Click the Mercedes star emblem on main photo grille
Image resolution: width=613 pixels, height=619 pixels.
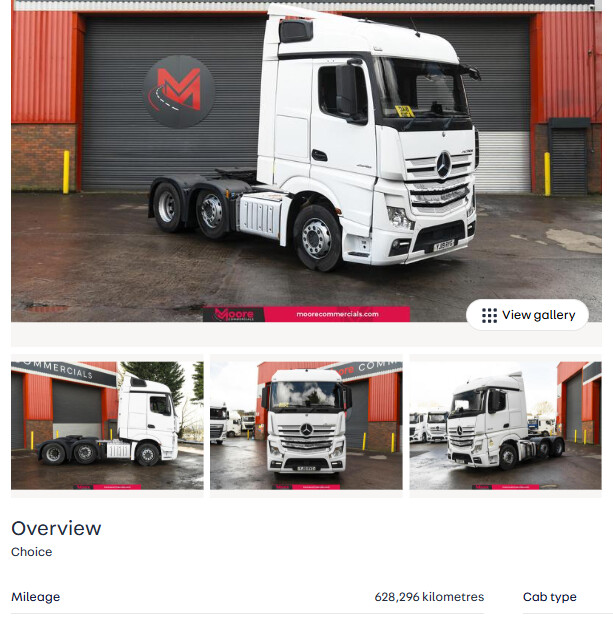coord(443,164)
